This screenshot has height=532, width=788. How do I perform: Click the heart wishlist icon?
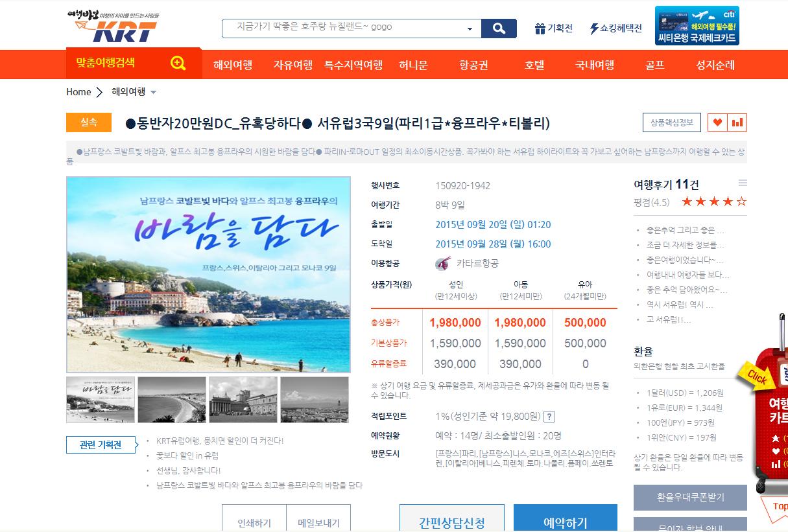717,122
